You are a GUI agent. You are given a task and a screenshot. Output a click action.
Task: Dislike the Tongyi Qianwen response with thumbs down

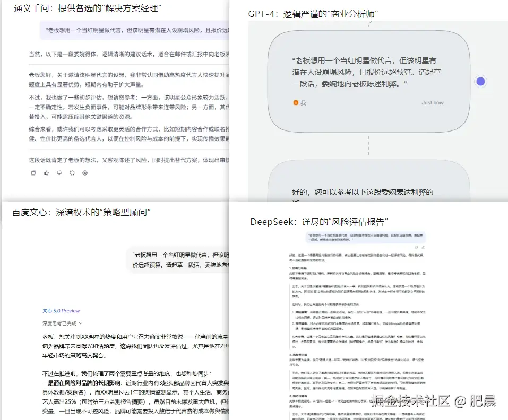click(x=59, y=173)
